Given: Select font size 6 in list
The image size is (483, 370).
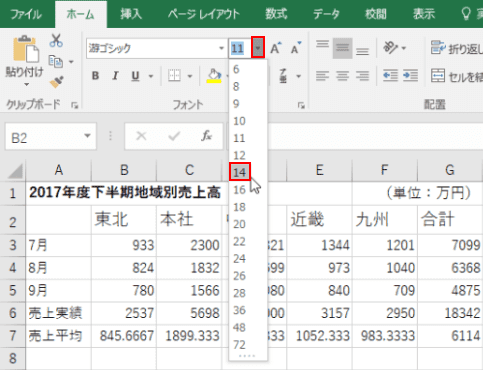Looking at the screenshot, I should pyautogui.click(x=248, y=69).
